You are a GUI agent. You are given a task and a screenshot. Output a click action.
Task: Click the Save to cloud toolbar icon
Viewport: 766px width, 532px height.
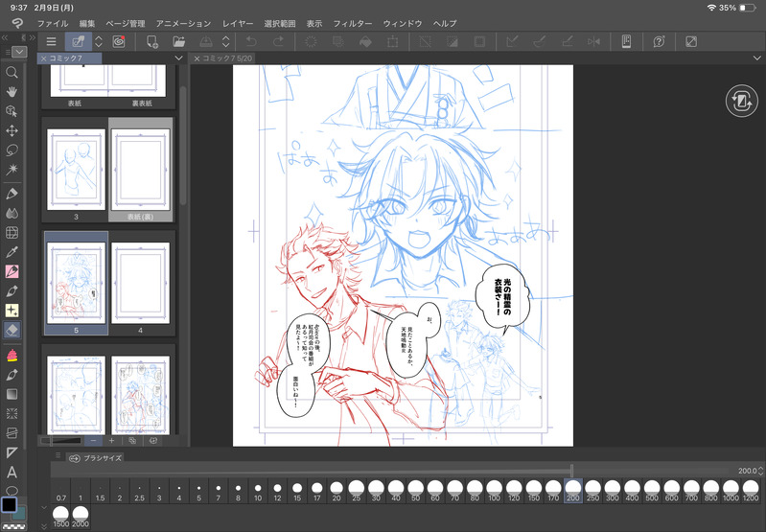pyautogui.click(x=206, y=41)
